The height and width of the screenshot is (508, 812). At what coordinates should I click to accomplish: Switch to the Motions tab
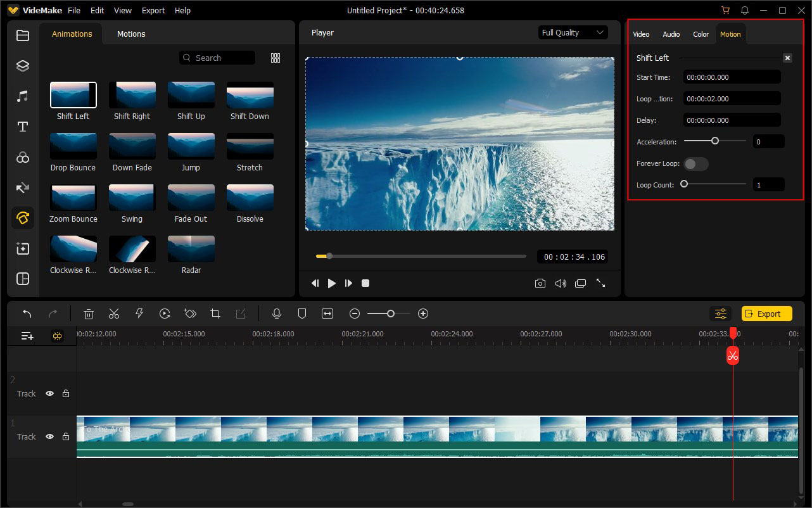[x=131, y=34]
